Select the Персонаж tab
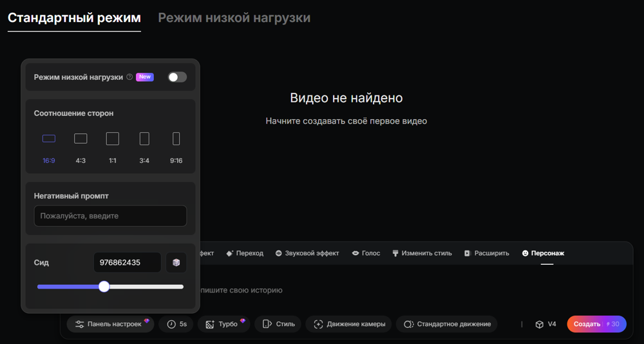Screen dimensions: 644x344 (x=543, y=253)
